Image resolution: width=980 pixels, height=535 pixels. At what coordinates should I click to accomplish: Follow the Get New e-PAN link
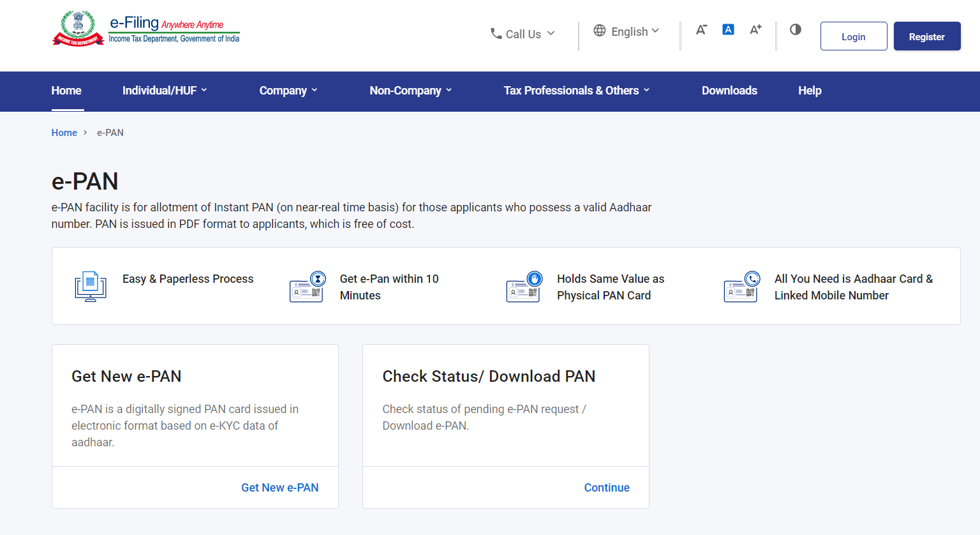(x=279, y=488)
